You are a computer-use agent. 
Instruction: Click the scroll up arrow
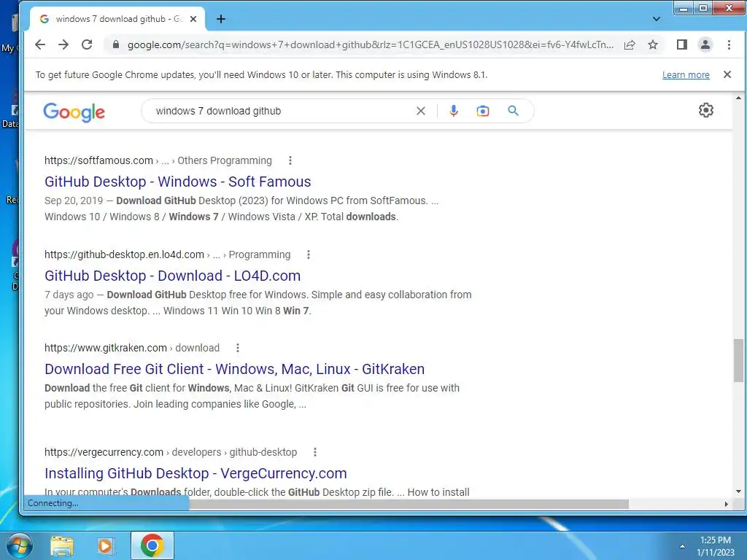click(x=738, y=98)
